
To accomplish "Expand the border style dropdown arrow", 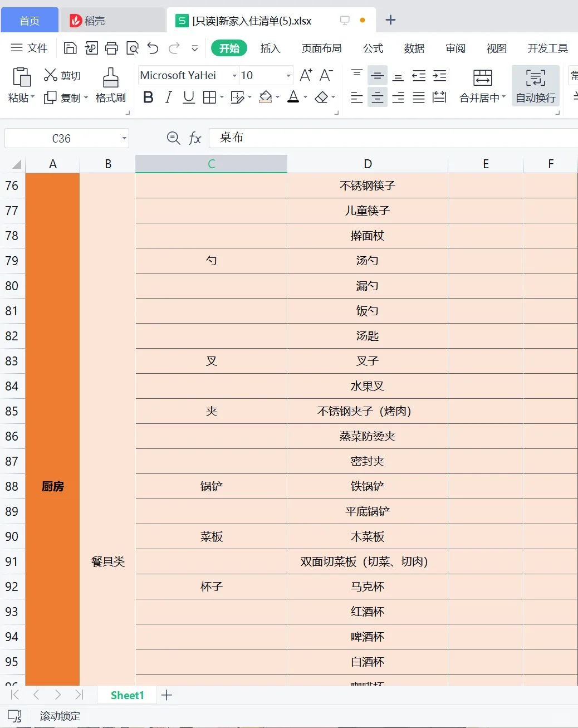I will (x=221, y=97).
